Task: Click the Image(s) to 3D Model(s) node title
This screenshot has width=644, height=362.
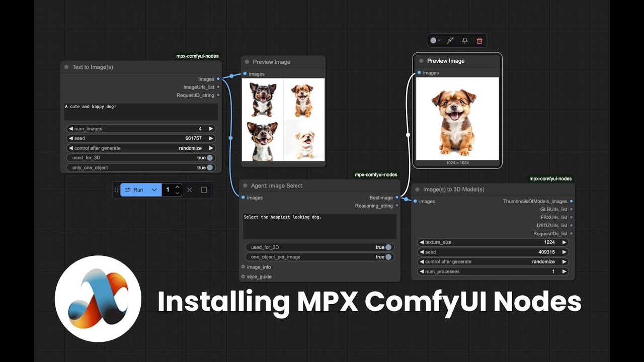Action: coord(454,190)
